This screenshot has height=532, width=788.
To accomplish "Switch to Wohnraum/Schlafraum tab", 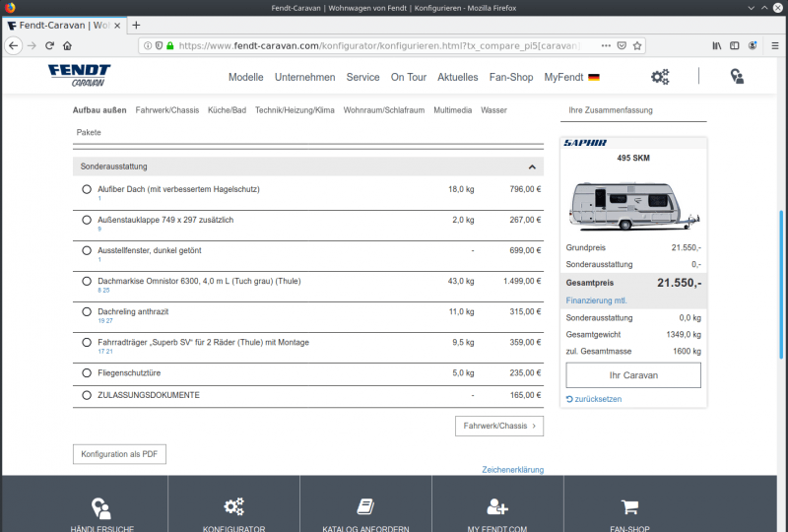I will 384,110.
